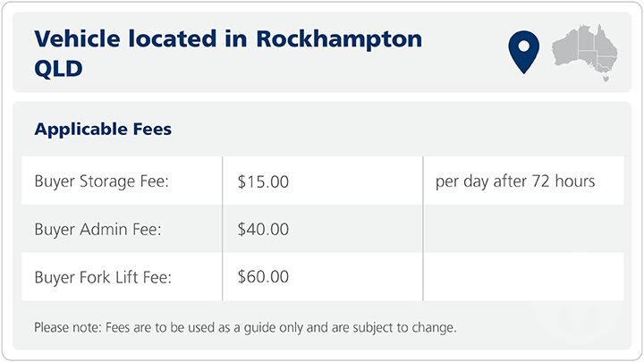Click the blue location pin icon
This screenshot has width=644, height=362.
(x=522, y=51)
